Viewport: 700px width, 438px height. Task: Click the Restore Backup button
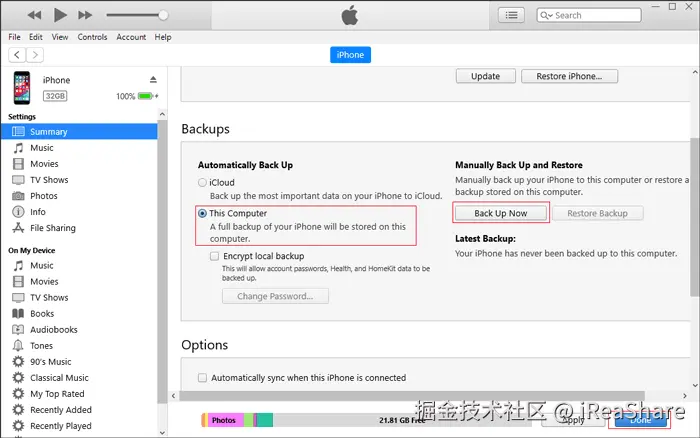[597, 213]
